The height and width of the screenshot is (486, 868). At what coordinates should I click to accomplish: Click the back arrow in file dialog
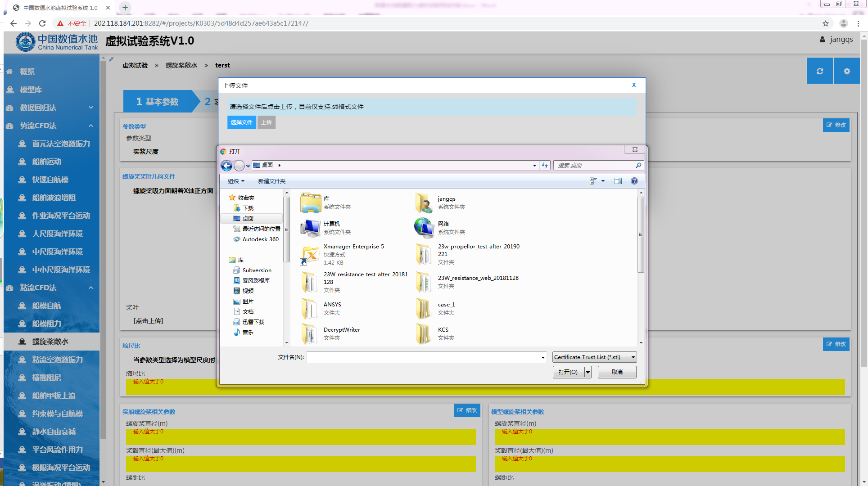pos(226,166)
